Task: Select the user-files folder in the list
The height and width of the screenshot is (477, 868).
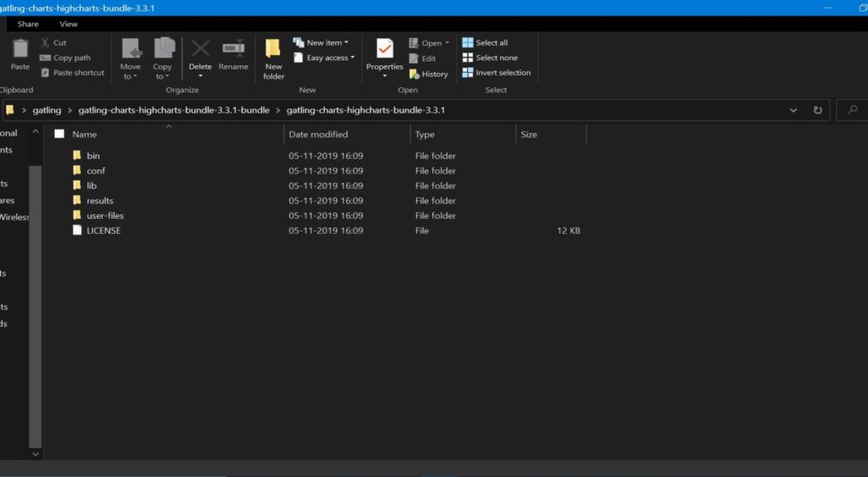Action: coord(104,216)
